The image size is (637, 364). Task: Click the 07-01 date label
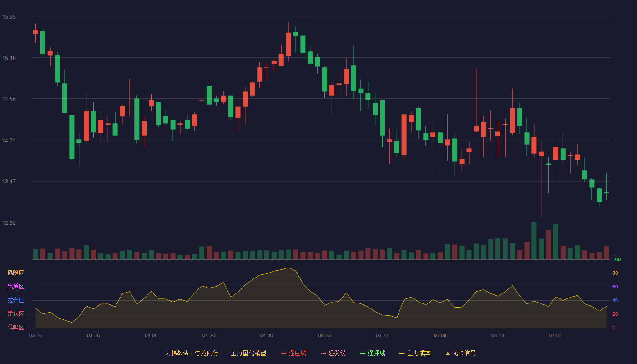pos(556,335)
